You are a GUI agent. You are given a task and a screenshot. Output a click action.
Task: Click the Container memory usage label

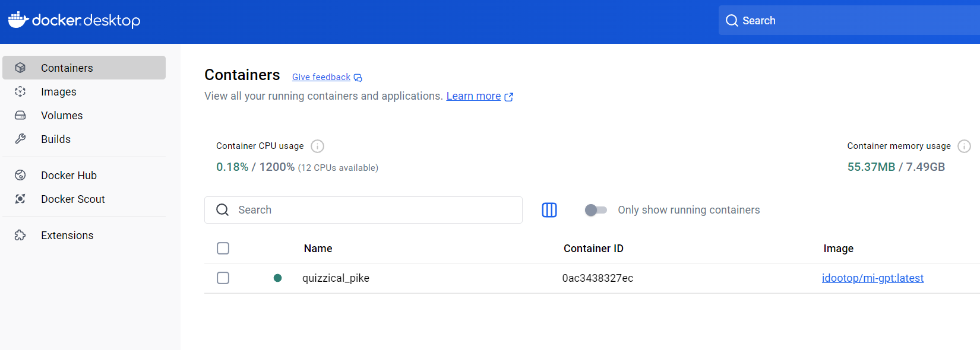tap(899, 146)
